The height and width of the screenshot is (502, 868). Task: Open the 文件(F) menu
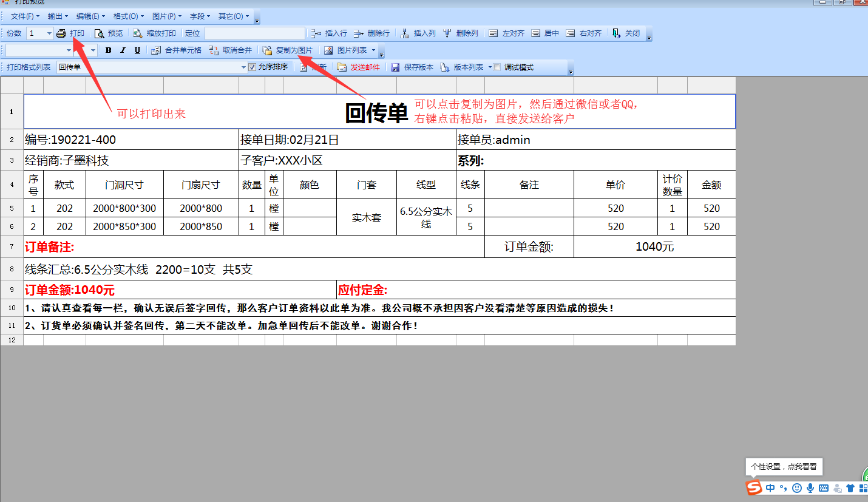click(x=25, y=16)
